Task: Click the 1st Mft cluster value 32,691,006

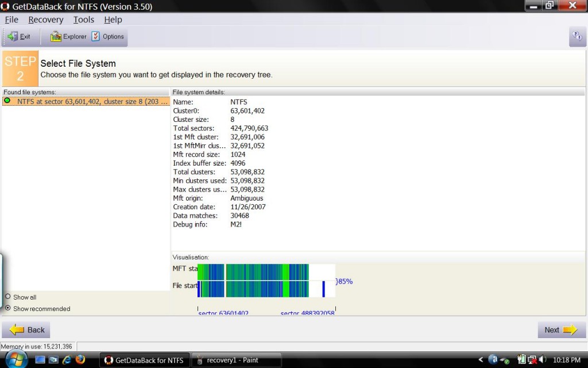Action: tap(247, 137)
